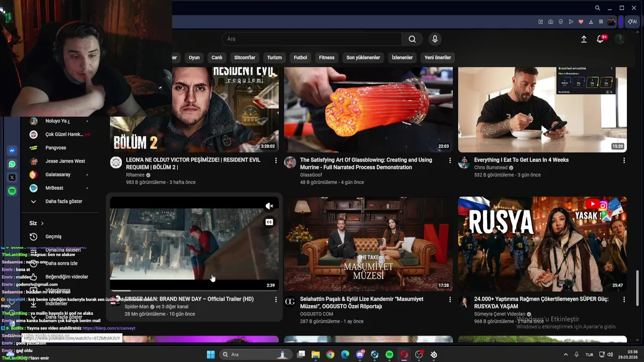
Task: Open the Glassblowing video thumbnail
Action: tap(368, 110)
